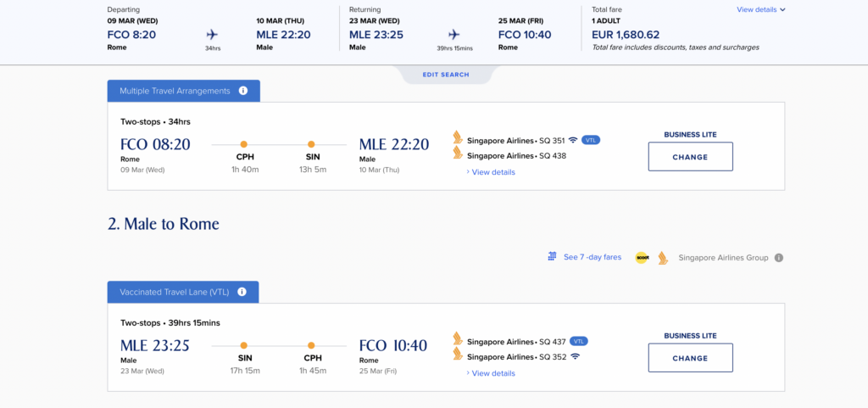Click the Wi-Fi icon next to SQ 352

click(x=575, y=356)
